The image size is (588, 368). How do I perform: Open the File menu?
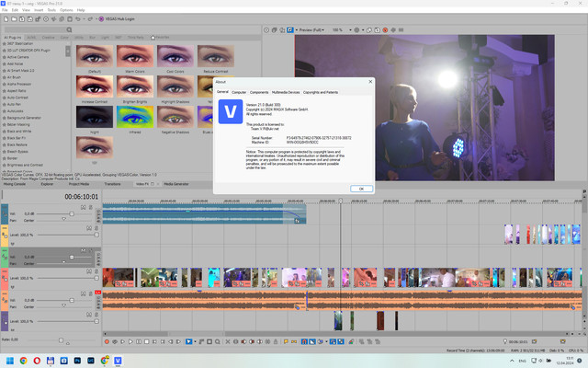5,10
